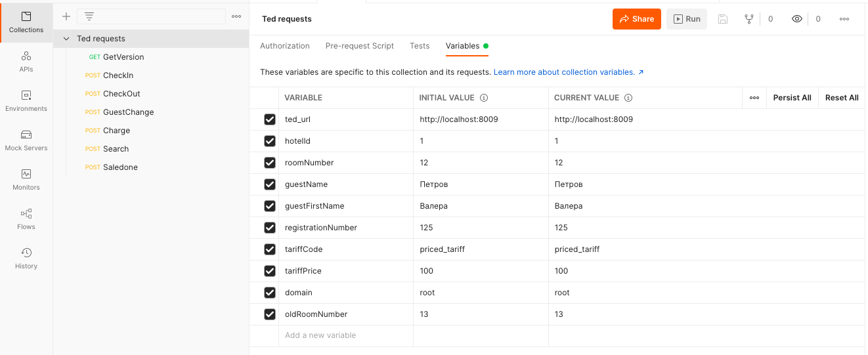Screen dimensions: 868x355
Task: Uncheck the ted_url variable checkbox
Action: click(269, 119)
